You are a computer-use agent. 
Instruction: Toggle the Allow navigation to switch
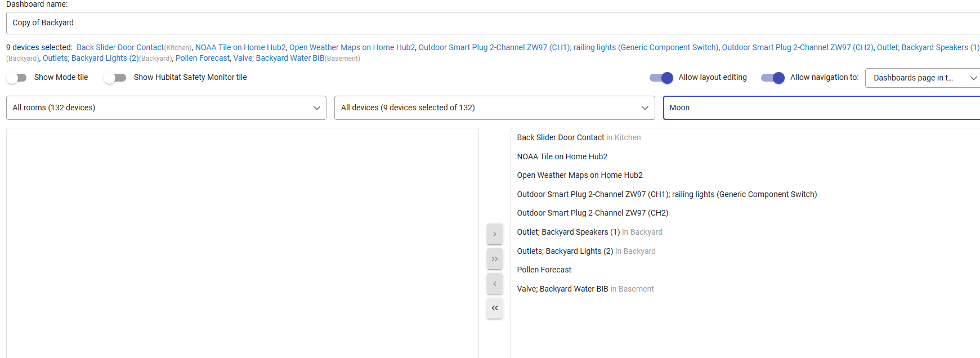pyautogui.click(x=772, y=78)
